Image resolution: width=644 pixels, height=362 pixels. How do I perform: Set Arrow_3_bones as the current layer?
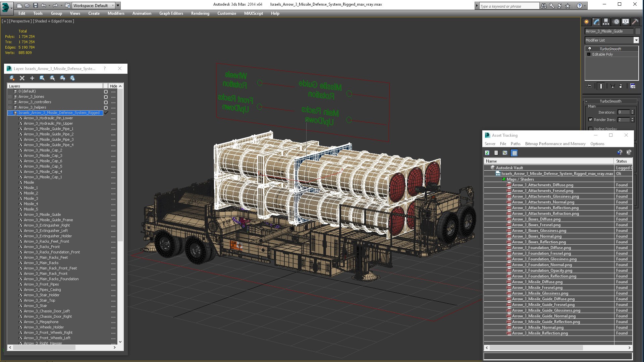(x=106, y=97)
